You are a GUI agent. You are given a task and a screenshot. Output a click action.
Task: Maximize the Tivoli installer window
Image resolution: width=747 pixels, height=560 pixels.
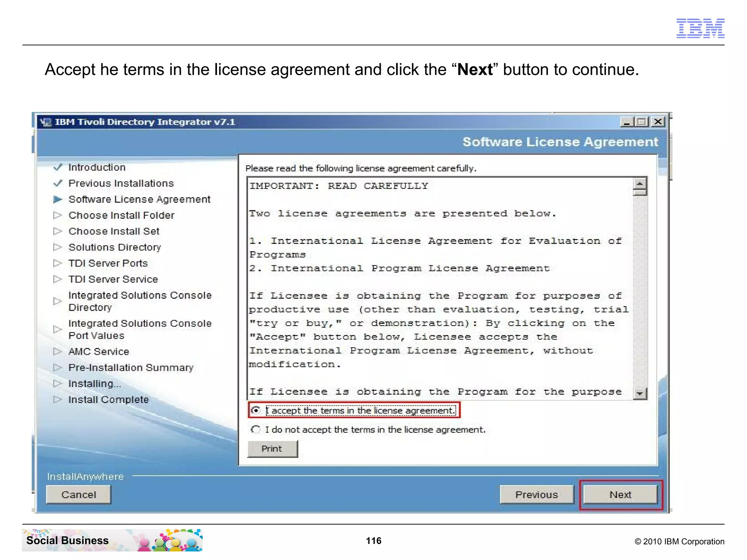(x=642, y=122)
